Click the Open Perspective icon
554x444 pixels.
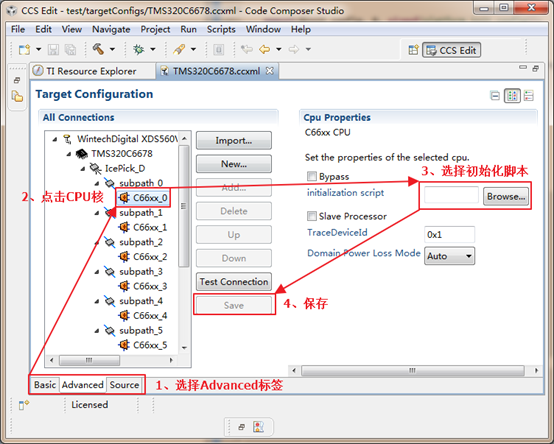click(413, 50)
